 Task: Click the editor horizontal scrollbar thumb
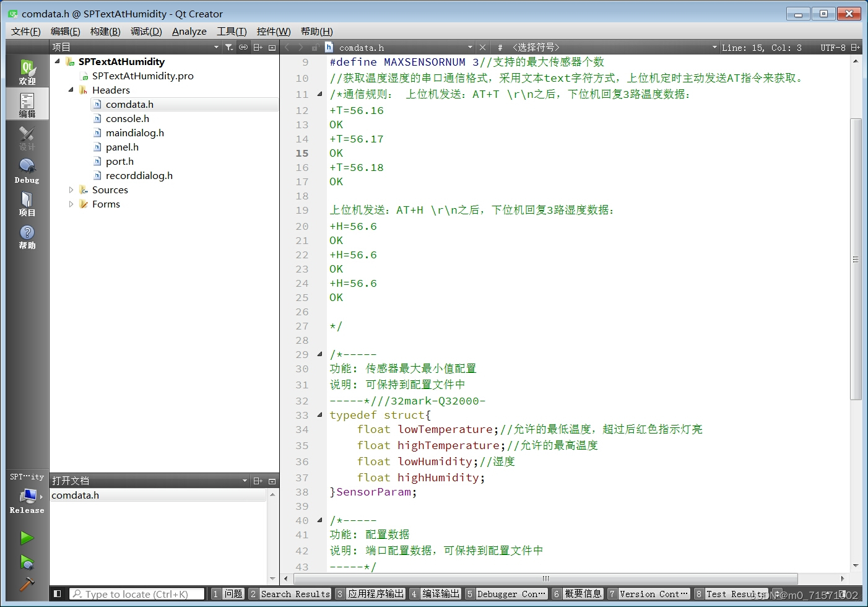pos(545,579)
